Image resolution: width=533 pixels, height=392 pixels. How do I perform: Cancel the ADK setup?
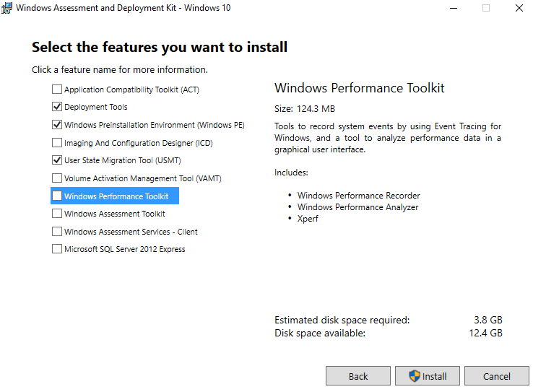click(497, 376)
